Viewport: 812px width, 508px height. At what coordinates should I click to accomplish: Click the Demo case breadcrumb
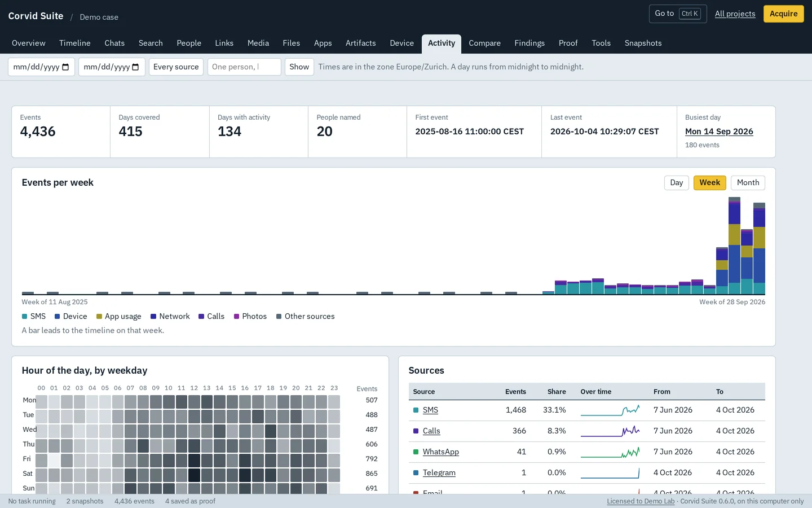tap(99, 17)
